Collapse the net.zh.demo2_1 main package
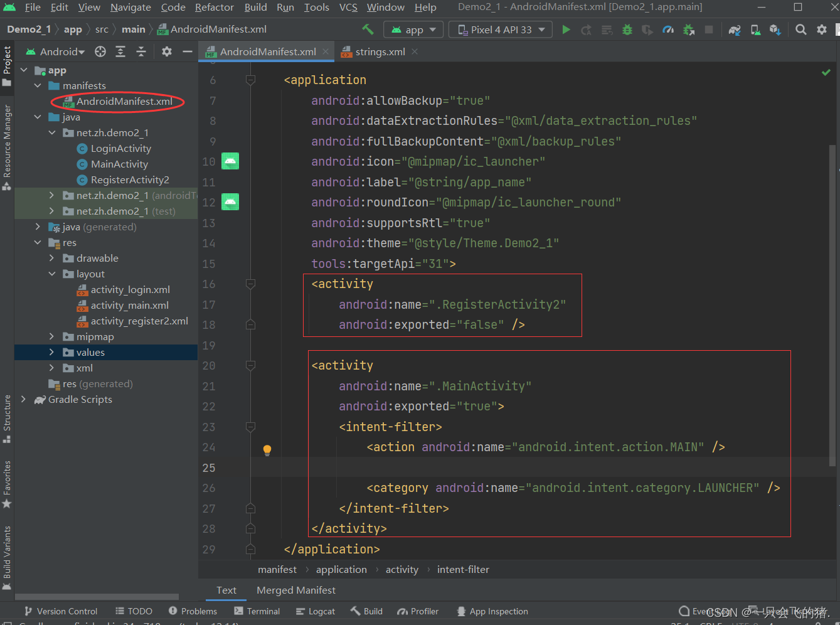The image size is (840, 625). click(52, 132)
